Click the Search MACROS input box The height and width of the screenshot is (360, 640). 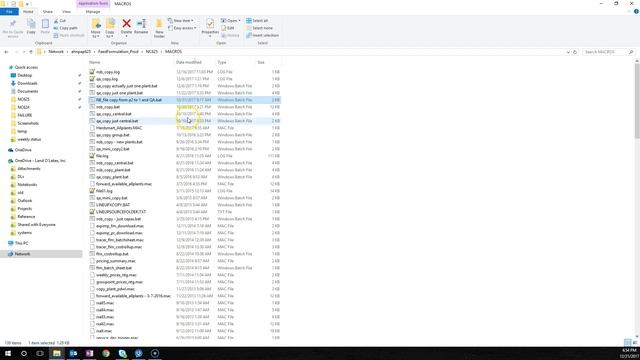tap(605, 52)
